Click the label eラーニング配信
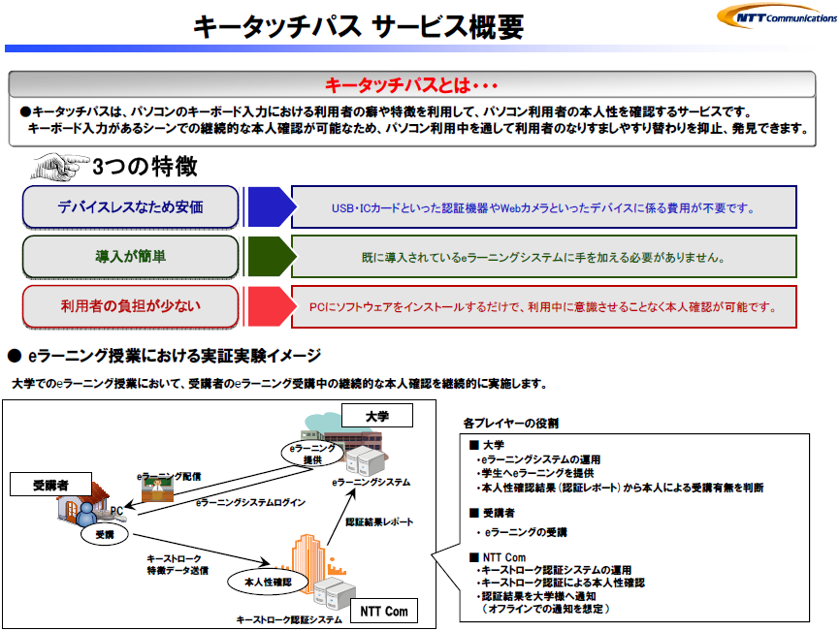Screen dimensions: 840x631 coord(169,476)
